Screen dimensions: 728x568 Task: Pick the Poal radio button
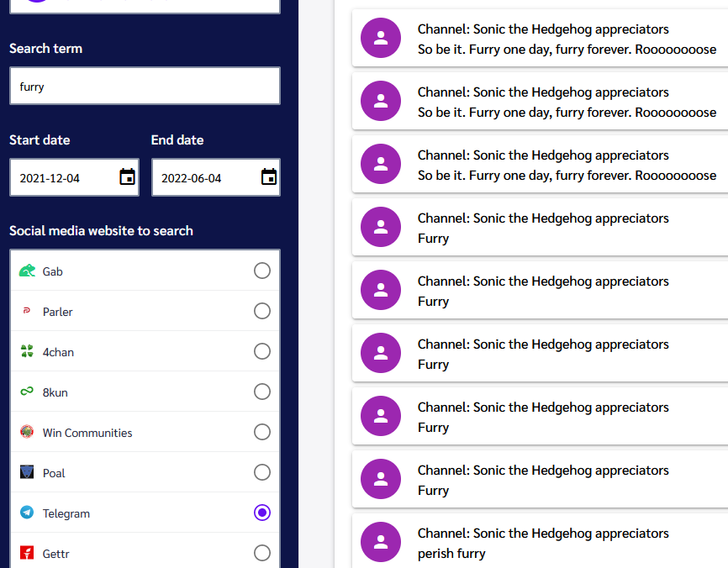262,472
